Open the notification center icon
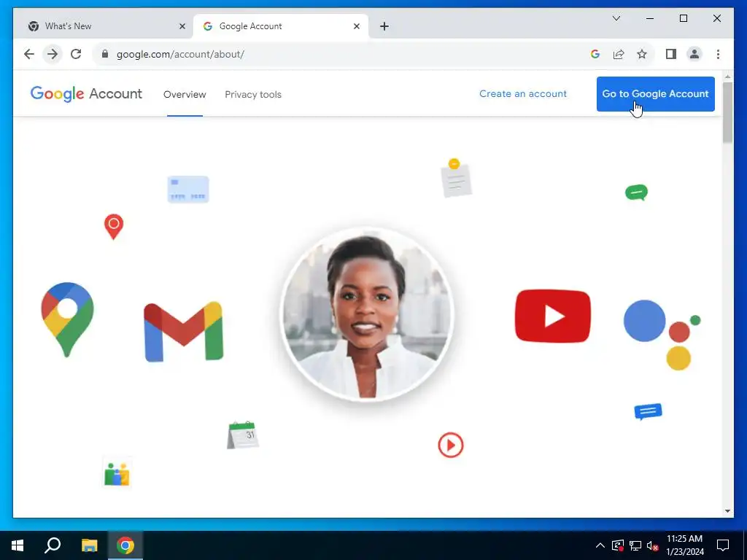Viewport: 747px width, 560px height. [723, 545]
